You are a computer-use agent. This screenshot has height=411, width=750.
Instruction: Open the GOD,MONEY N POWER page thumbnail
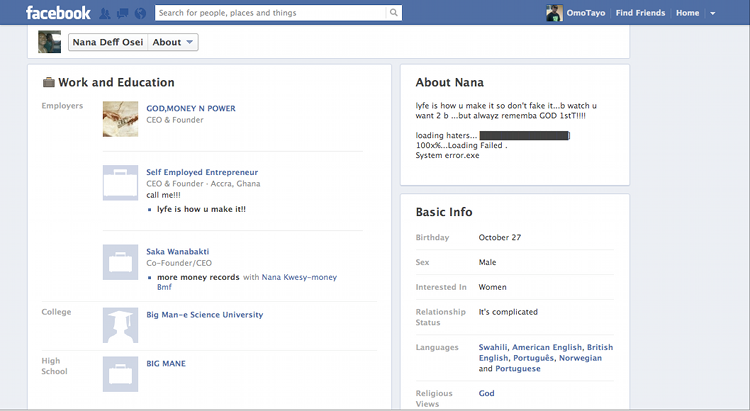click(121, 119)
